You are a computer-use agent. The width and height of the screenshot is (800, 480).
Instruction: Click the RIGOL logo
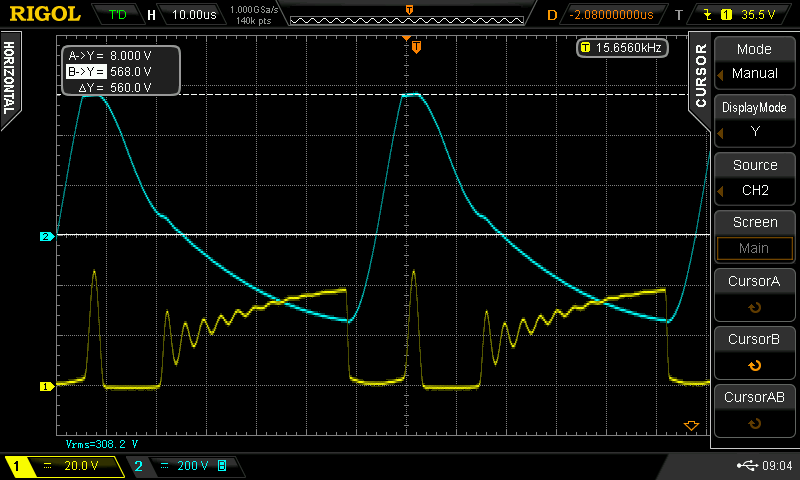45,14
